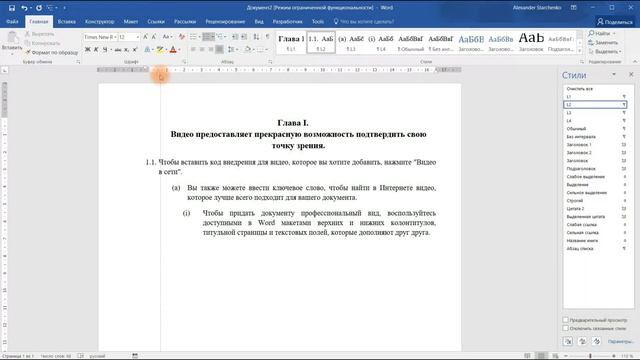Apply the (i) L4 gallery style
640x360 pixels.
tap(380, 42)
